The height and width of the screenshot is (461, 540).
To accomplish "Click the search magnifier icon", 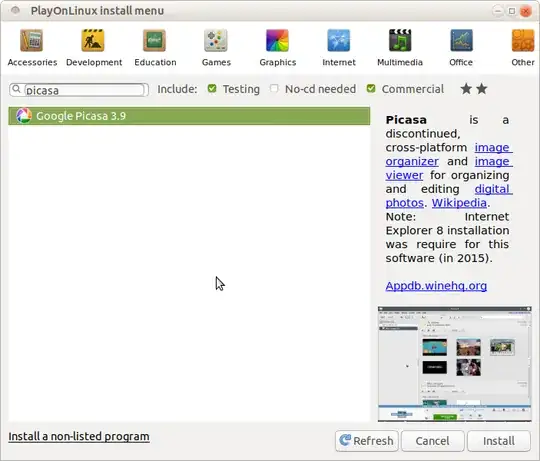I will pyautogui.click(x=17, y=89).
